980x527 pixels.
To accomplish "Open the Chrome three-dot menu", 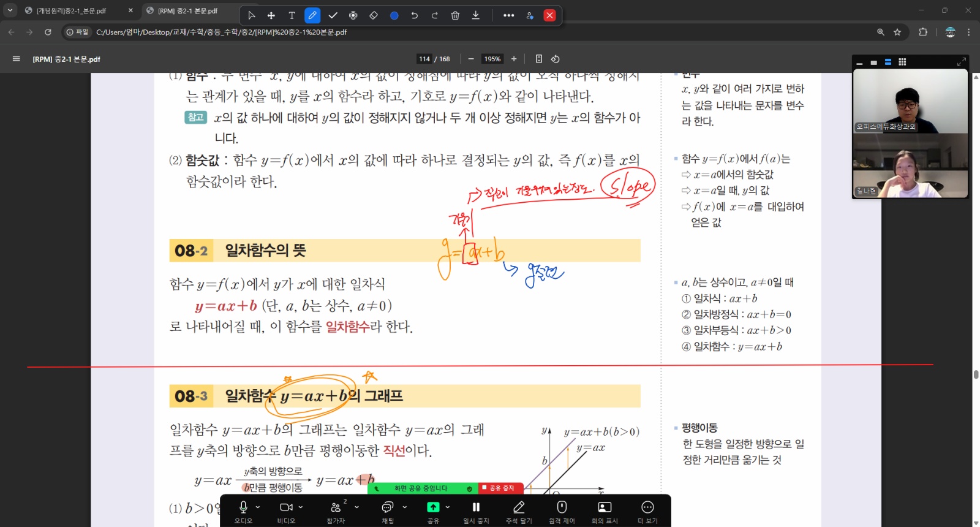I will coord(968,32).
